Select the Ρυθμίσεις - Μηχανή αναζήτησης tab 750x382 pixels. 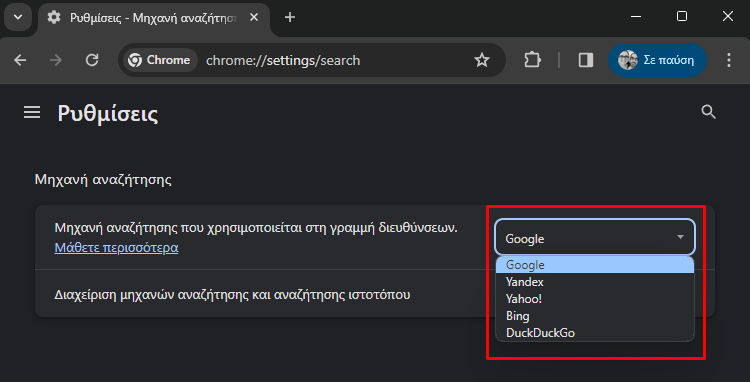[154, 18]
